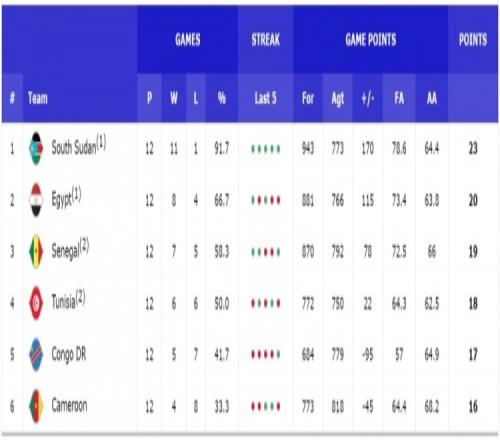Click the Tunisia flag icon
This screenshot has height=440, width=500.
36,303
